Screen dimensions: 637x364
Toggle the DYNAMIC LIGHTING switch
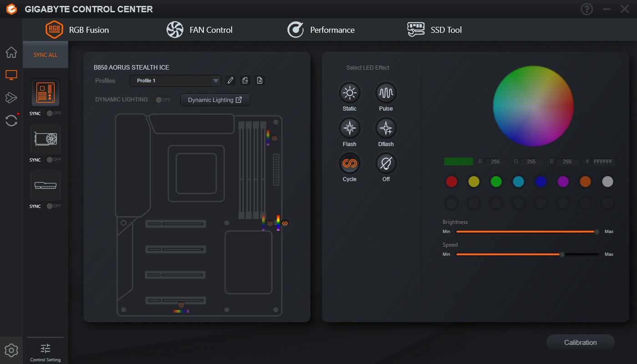(162, 100)
